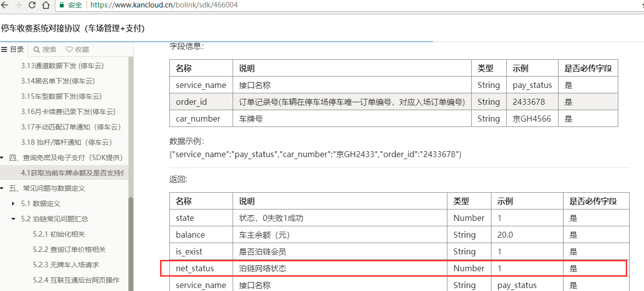The height and width of the screenshot is (291, 644).
Task: Go to the browser home page icon
Action: click(45, 5)
